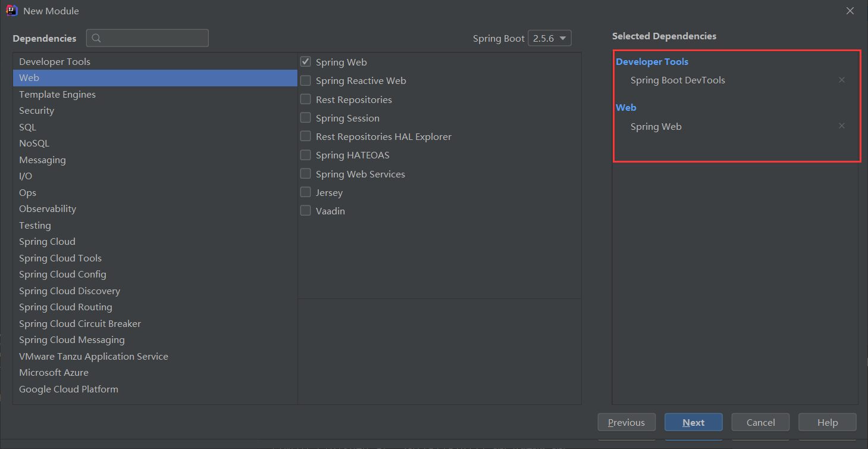Screen dimensions: 868x449
Task: Open the Spring Cloud Config category
Action: (155, 275)
